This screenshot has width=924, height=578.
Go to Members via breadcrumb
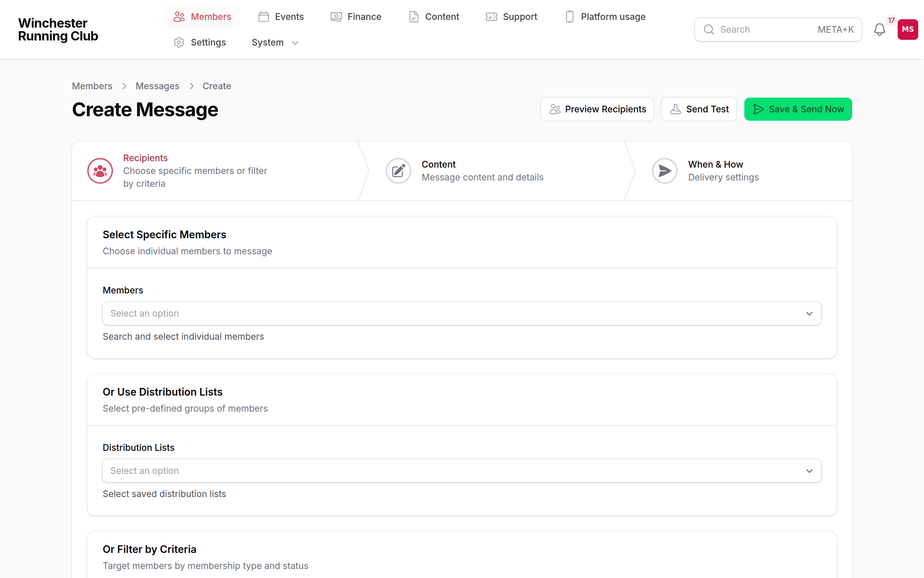point(92,86)
